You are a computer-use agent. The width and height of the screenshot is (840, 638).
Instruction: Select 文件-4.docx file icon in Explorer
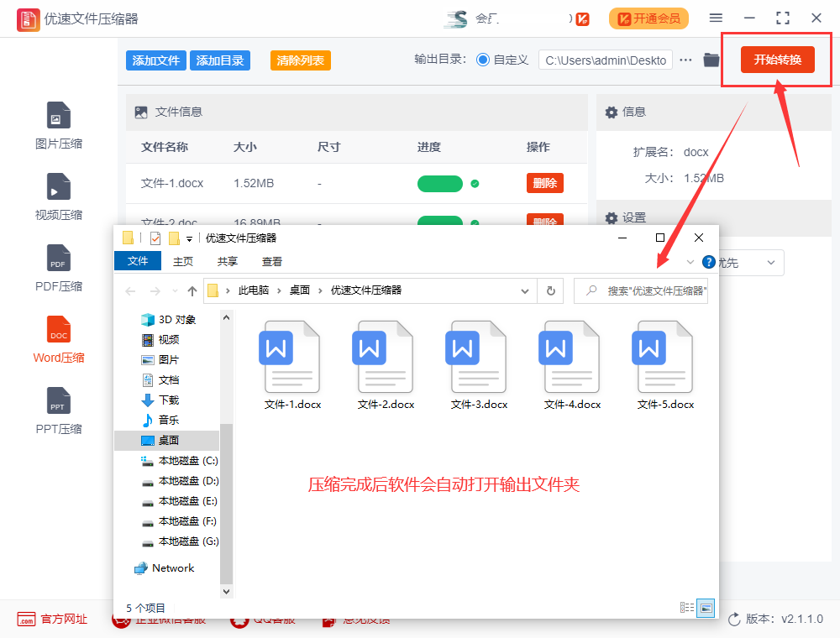(x=572, y=365)
